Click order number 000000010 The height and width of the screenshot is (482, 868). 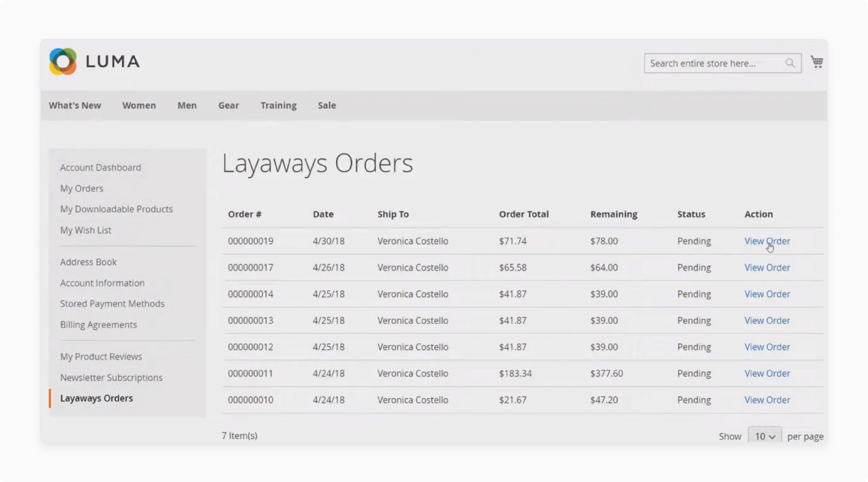coord(250,400)
